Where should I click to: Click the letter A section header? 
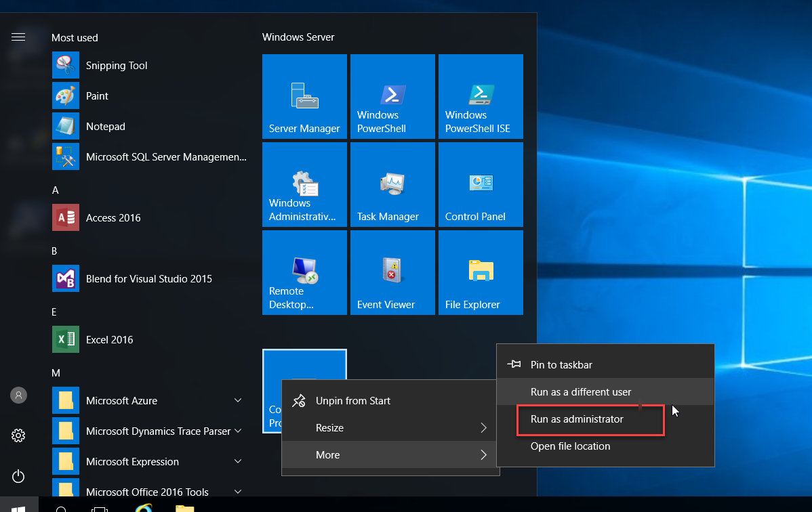56,190
